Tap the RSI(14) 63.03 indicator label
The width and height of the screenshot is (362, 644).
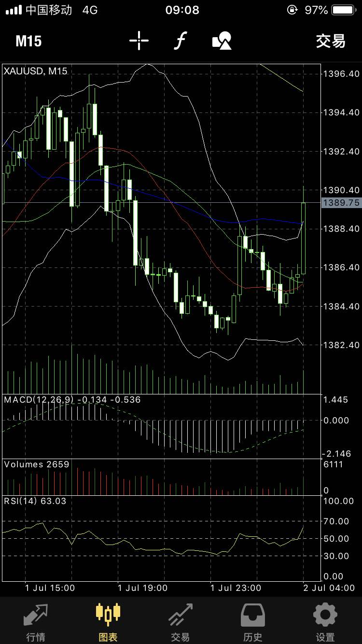[35, 501]
